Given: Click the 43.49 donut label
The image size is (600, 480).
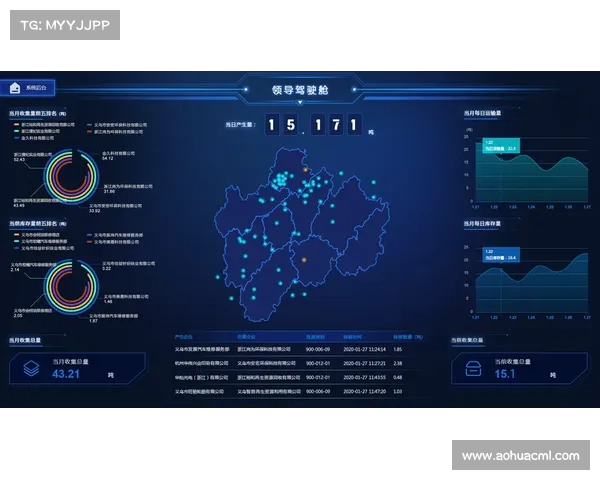Looking at the screenshot, I should (x=19, y=206).
